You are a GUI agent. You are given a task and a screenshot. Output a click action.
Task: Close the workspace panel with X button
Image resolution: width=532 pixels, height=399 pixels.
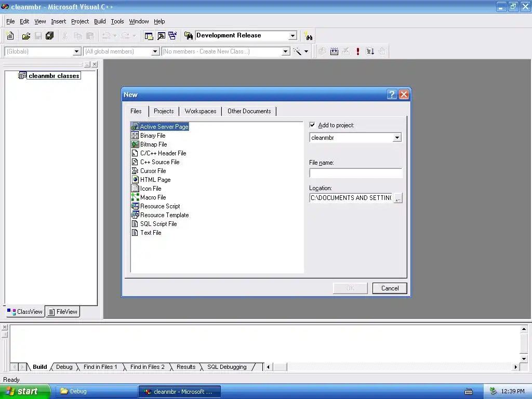click(95, 64)
